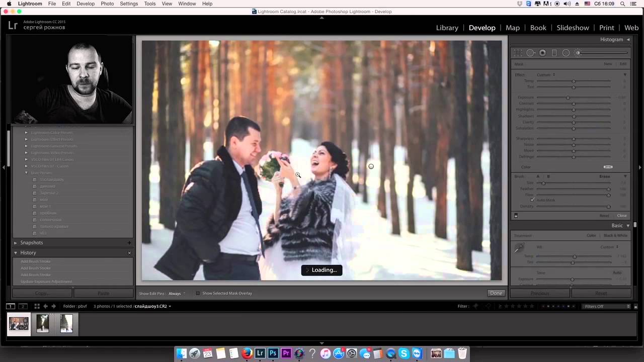644x362 pixels.
Task: Open Finder from the Dock
Action: click(x=182, y=353)
